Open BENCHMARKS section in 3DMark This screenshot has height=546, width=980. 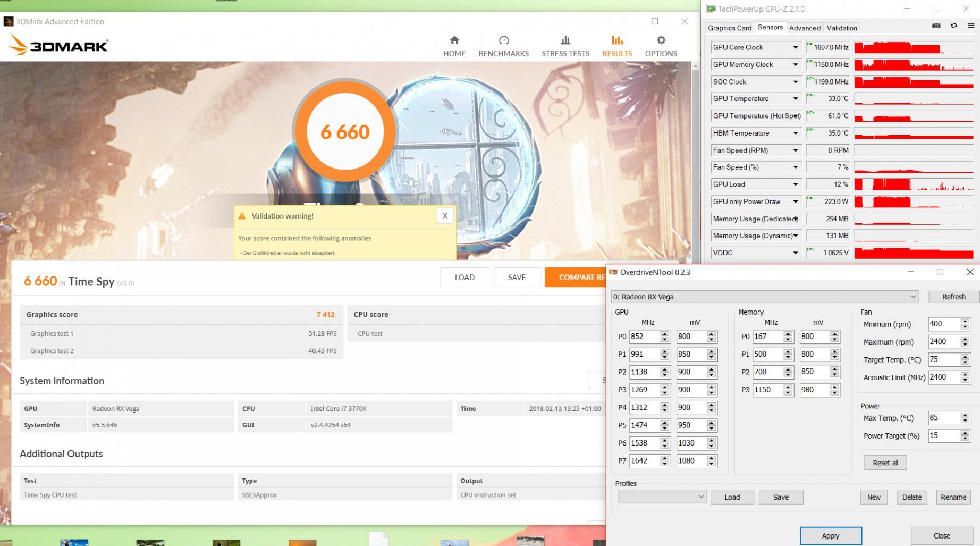coord(503,46)
